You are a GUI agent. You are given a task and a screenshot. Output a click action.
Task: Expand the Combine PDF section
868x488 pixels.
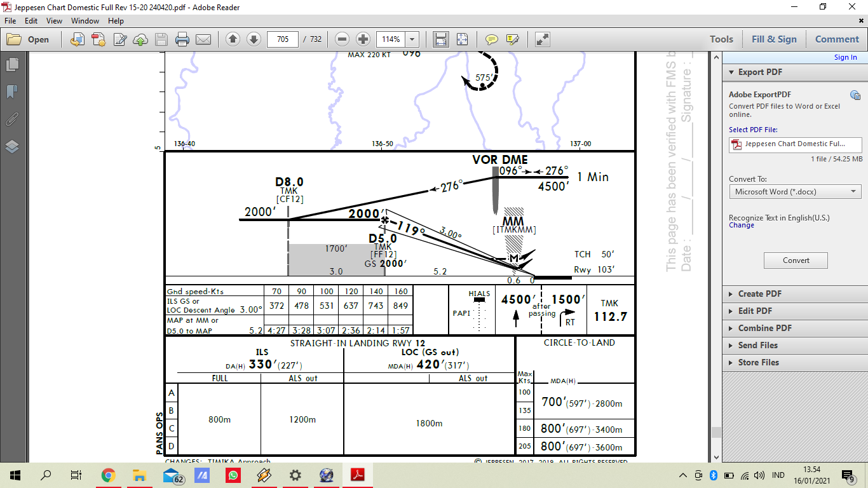(765, 328)
